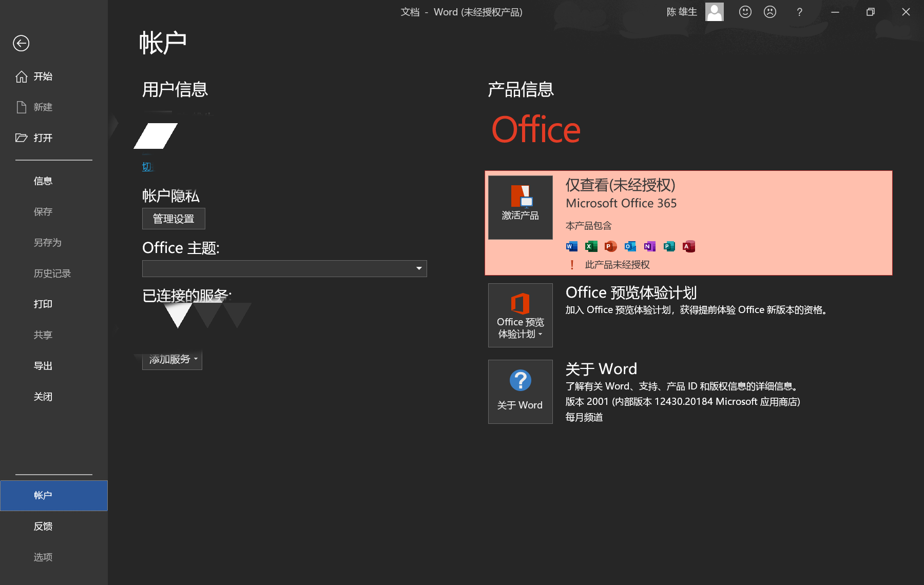Click the OneNote icon in product list
The image size is (924, 585).
649,246
